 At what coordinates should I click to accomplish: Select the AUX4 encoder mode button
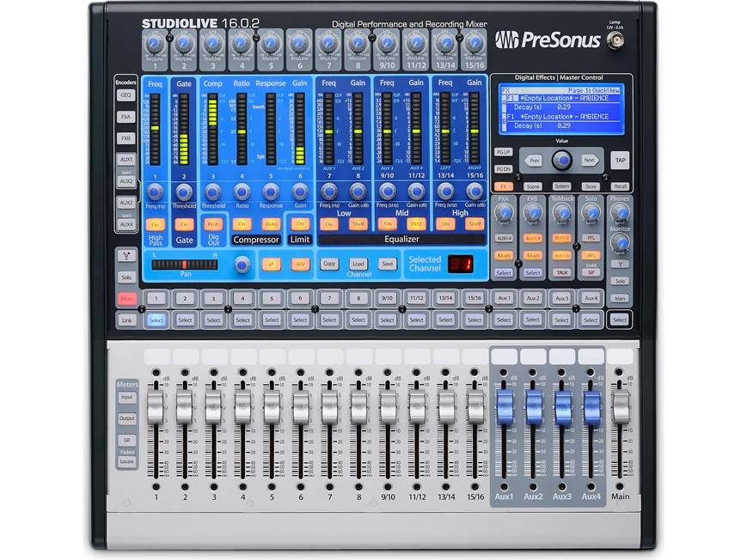(126, 224)
